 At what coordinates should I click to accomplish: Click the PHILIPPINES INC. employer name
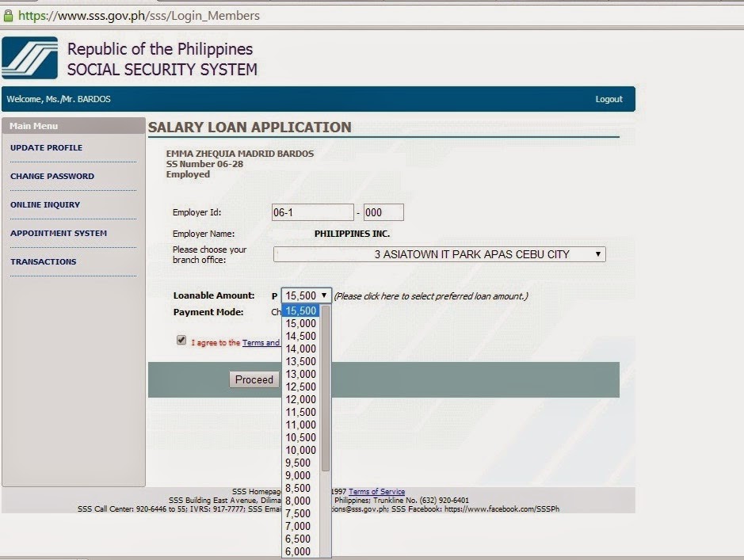[x=352, y=234]
